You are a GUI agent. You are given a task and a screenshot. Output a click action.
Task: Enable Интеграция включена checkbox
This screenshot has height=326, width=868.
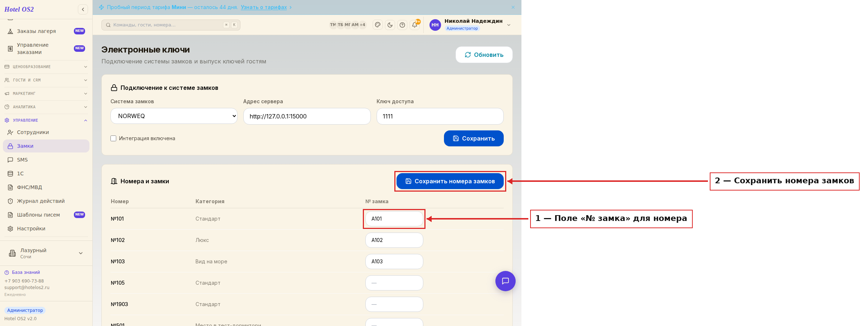(113, 138)
